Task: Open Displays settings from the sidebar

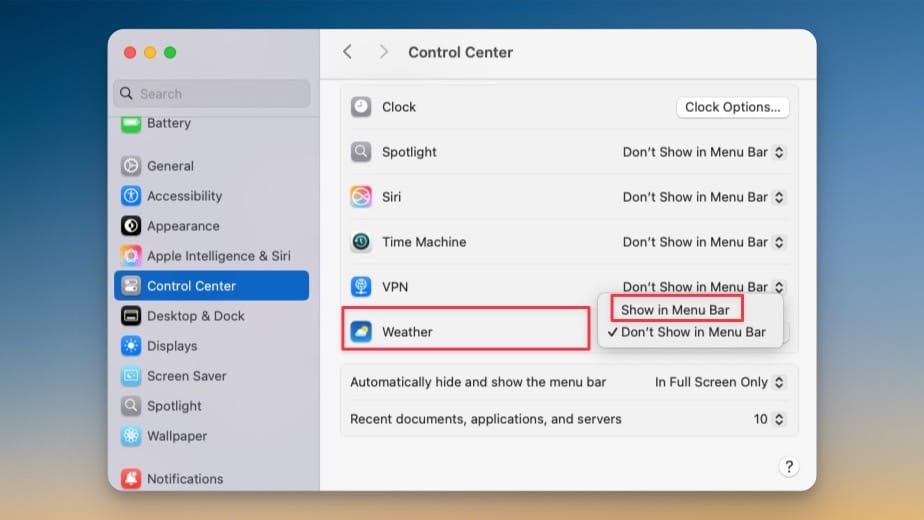Action: 172,346
